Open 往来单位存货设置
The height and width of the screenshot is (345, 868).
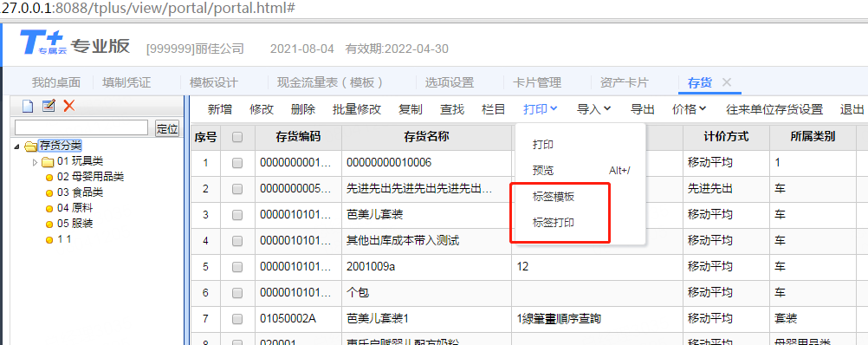(x=774, y=109)
